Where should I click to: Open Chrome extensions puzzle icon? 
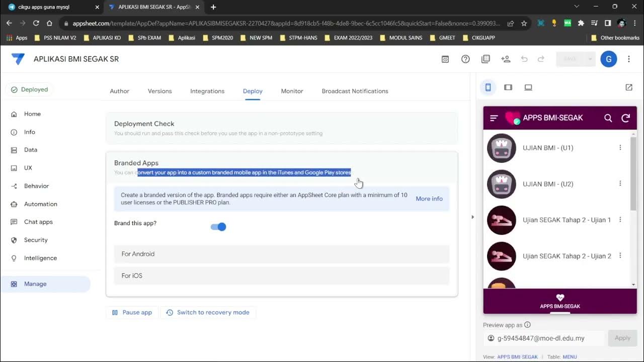[x=581, y=23]
